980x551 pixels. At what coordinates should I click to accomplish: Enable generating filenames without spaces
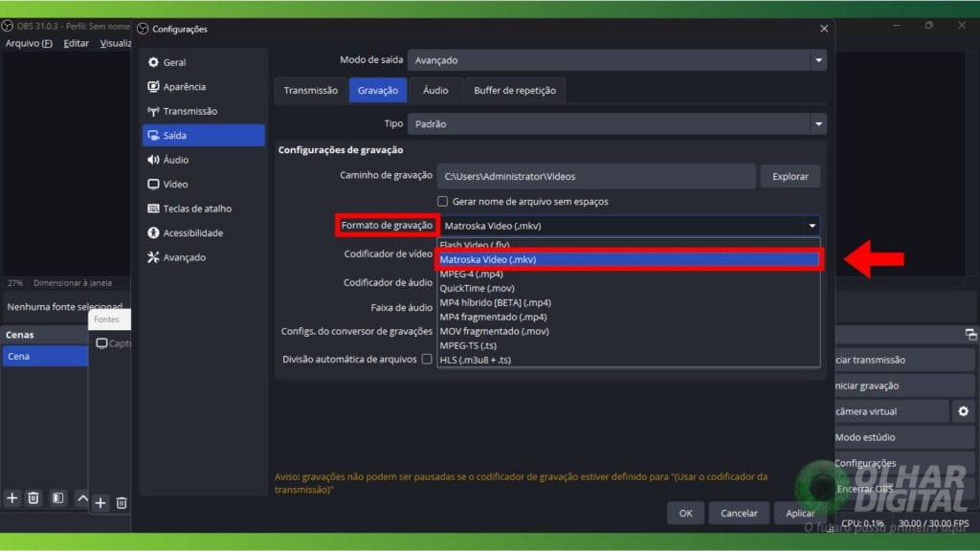coord(442,199)
